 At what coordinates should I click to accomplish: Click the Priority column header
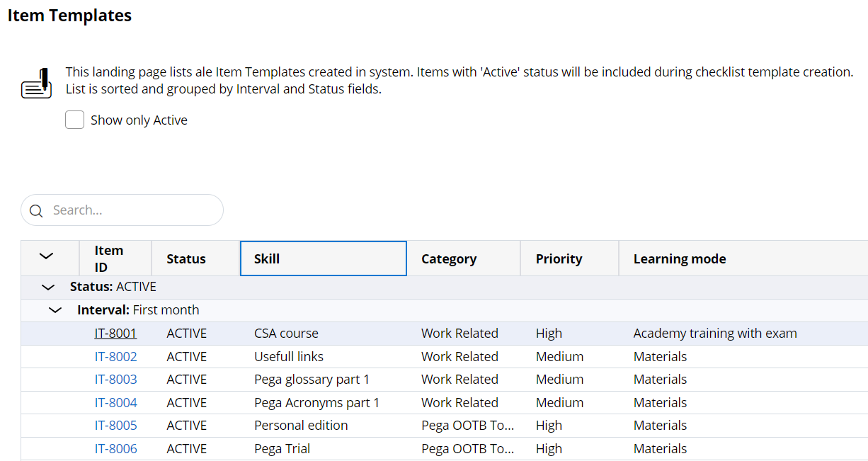[559, 258]
